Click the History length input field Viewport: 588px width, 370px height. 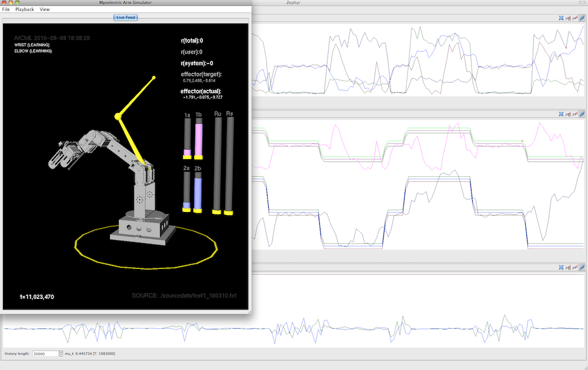click(45, 354)
